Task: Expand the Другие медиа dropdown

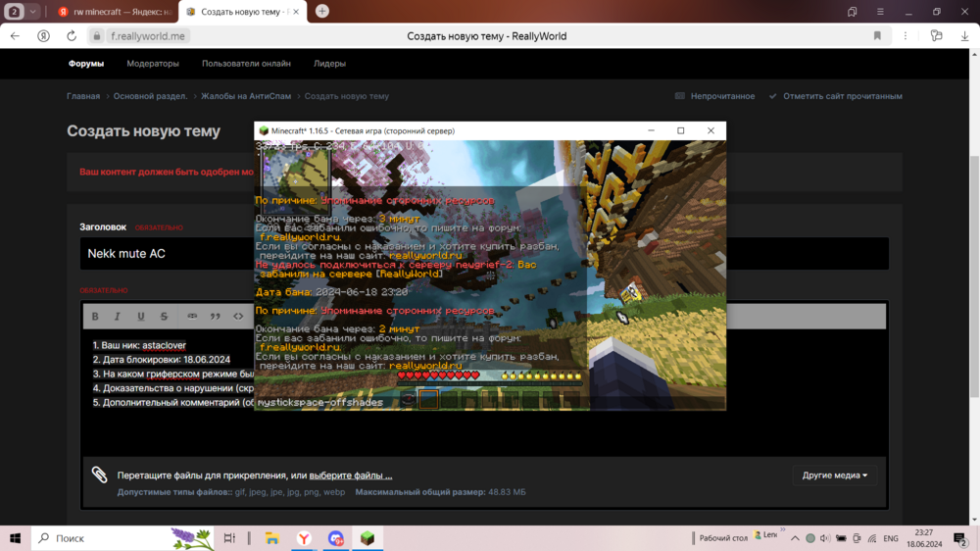Action: (x=834, y=476)
